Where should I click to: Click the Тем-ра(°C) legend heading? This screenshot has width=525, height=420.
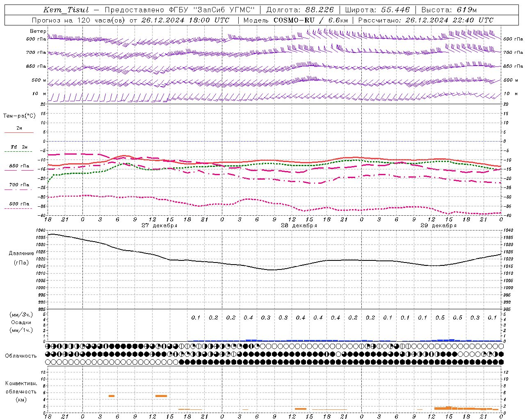point(19,116)
